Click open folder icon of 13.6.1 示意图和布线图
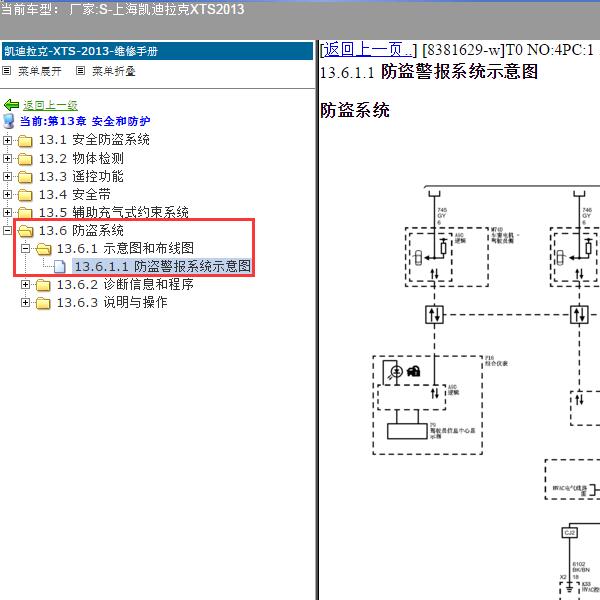The width and height of the screenshot is (600, 600). pos(44,249)
